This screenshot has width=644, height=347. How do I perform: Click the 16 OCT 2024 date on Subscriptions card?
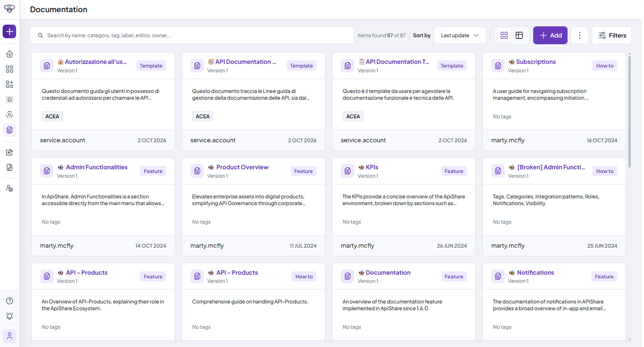click(x=602, y=140)
